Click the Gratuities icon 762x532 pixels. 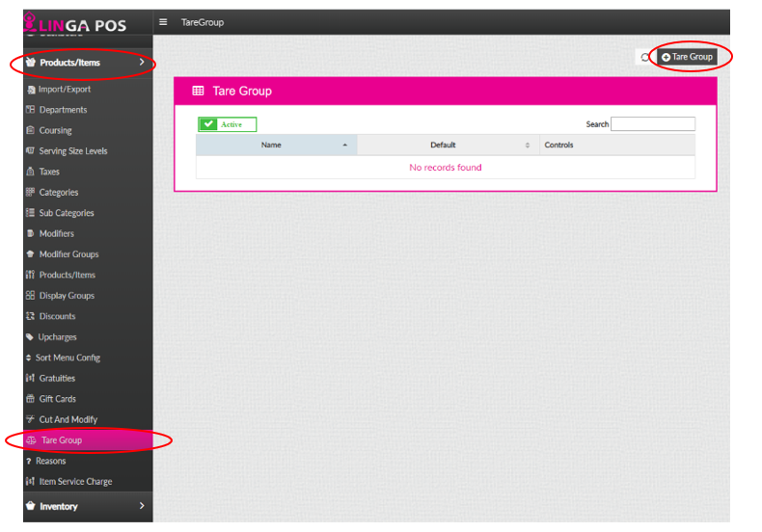pyautogui.click(x=30, y=378)
